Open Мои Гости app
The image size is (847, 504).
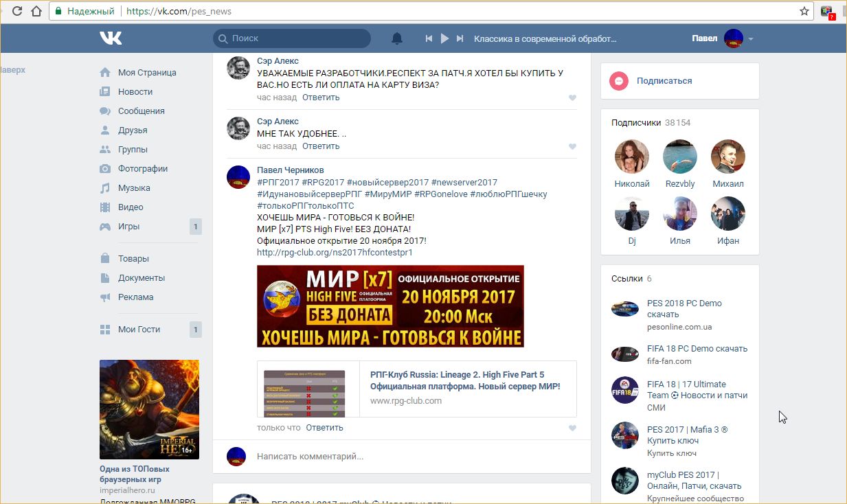pyautogui.click(x=139, y=330)
